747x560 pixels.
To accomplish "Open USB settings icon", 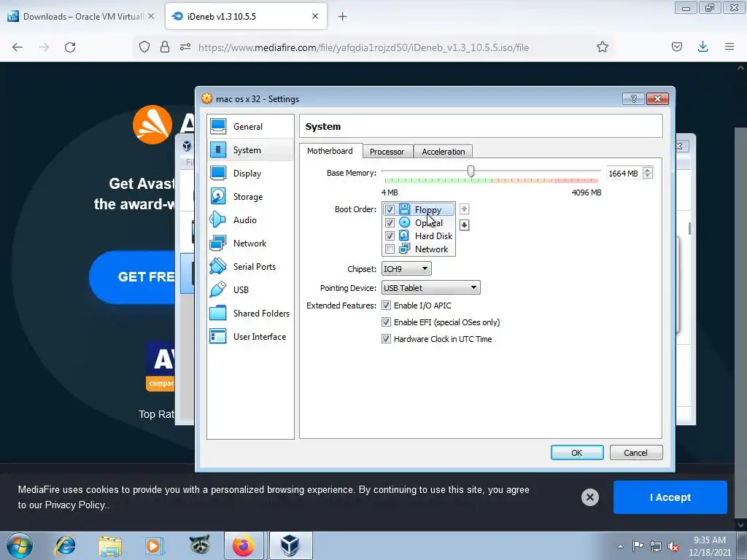I will 218,289.
